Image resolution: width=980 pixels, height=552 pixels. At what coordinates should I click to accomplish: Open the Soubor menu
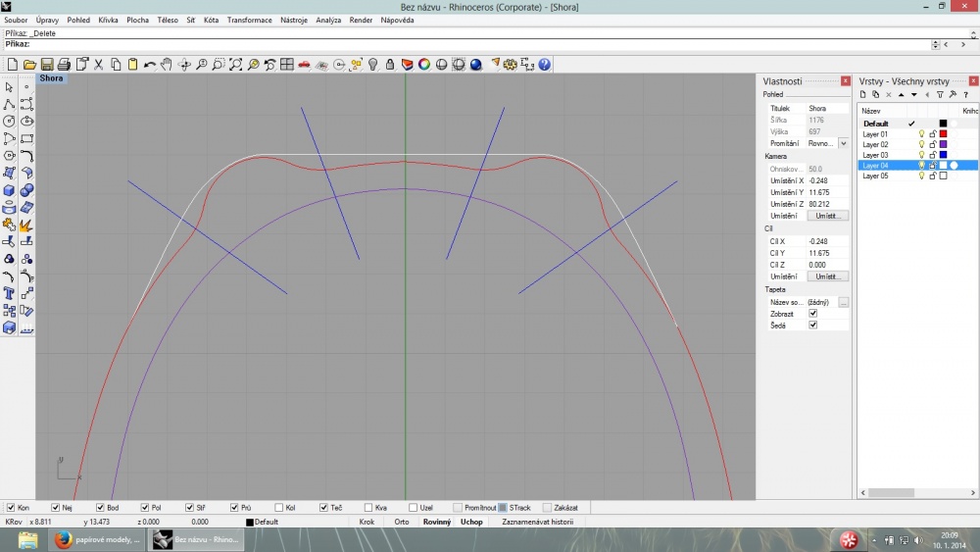coord(16,20)
